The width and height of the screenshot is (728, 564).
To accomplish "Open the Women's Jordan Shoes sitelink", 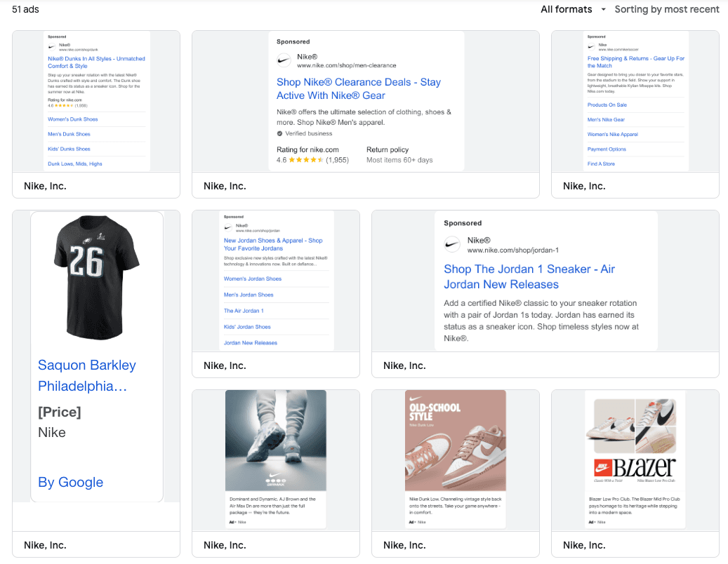I will coord(253,278).
